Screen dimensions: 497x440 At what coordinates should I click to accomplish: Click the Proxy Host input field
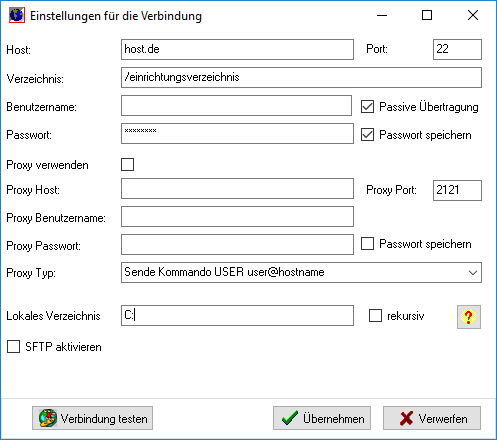pyautogui.click(x=237, y=188)
